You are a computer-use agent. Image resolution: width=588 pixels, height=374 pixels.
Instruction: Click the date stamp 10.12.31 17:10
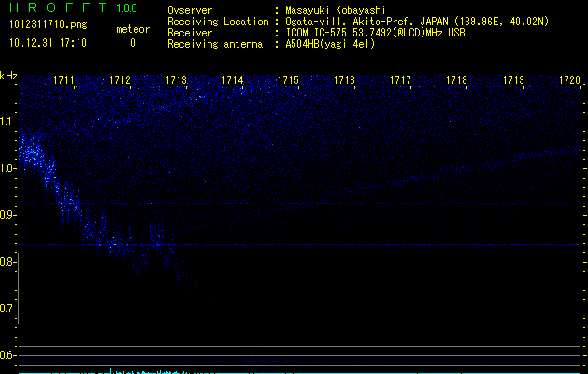pos(48,43)
